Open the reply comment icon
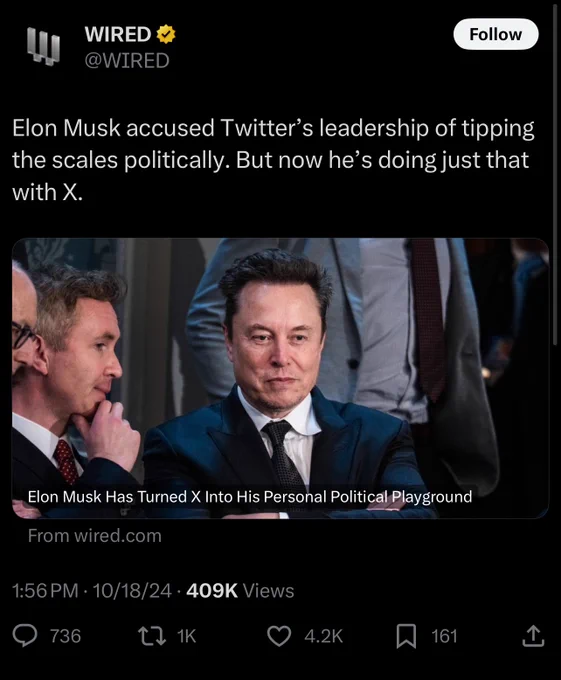561x680 pixels. click(25, 636)
